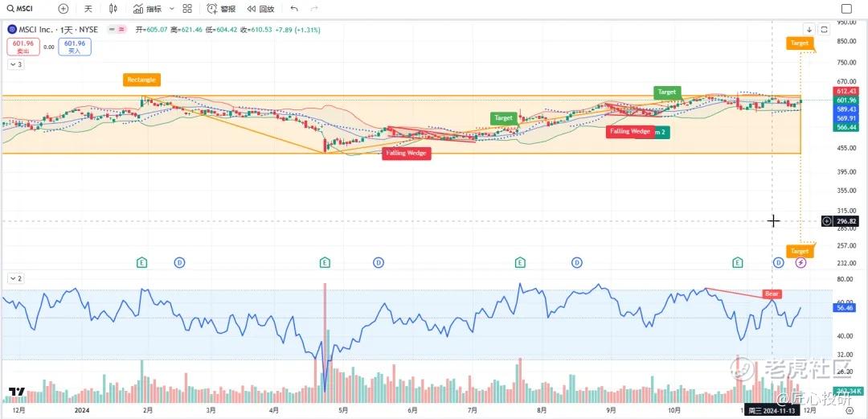Click the green Target label near July

[503, 118]
